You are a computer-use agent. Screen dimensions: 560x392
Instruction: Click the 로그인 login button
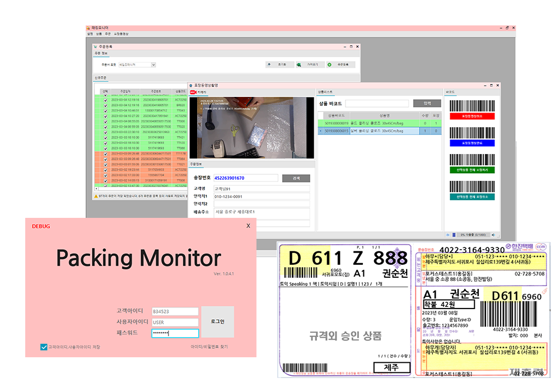(x=217, y=321)
